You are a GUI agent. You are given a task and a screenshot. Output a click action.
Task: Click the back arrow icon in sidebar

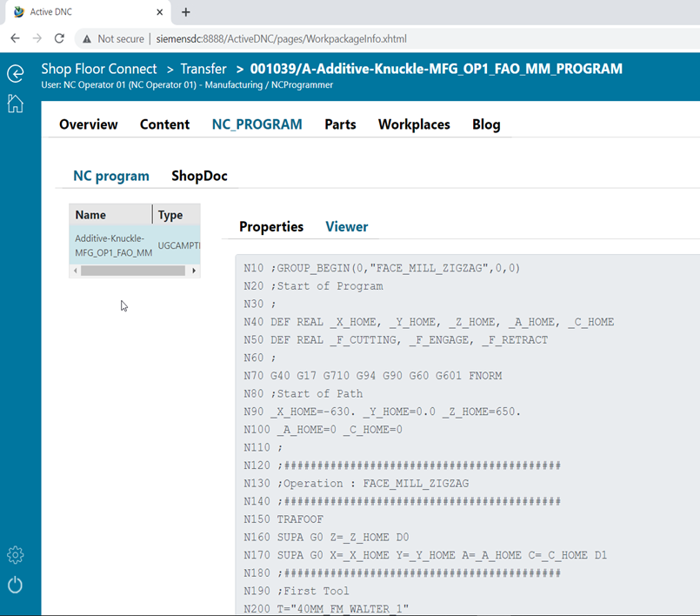[x=16, y=74]
